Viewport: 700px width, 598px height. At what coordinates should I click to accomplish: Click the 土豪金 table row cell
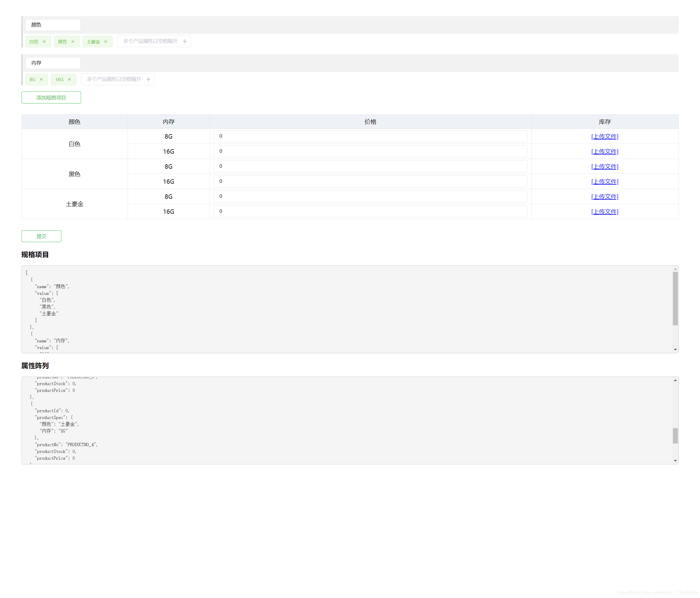click(75, 204)
